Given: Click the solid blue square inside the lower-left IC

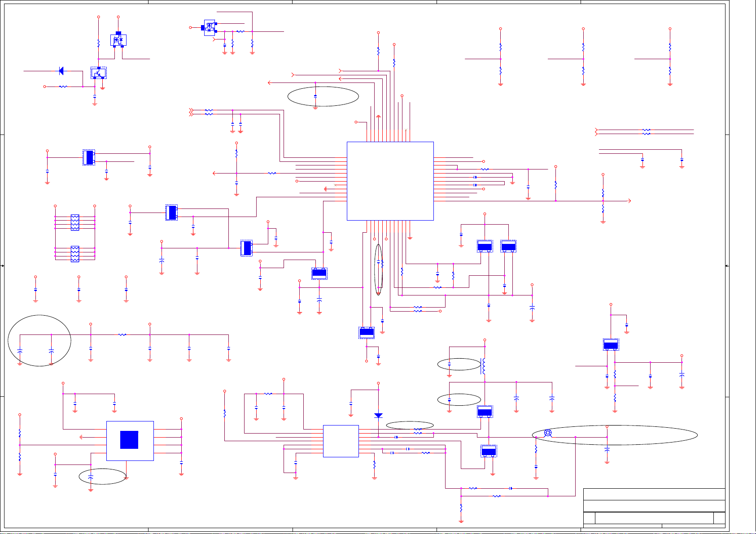Looking at the screenshot, I should coord(129,440).
